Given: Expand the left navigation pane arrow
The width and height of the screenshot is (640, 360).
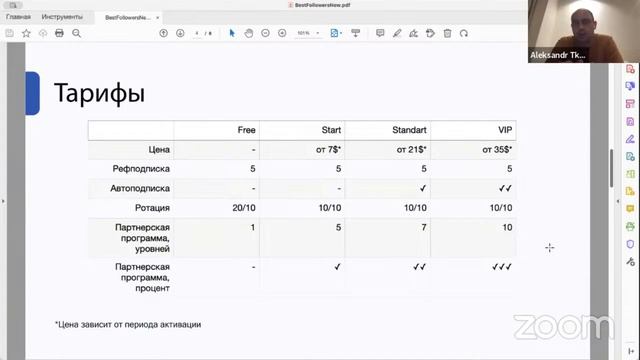Looking at the screenshot, I should point(3,201).
